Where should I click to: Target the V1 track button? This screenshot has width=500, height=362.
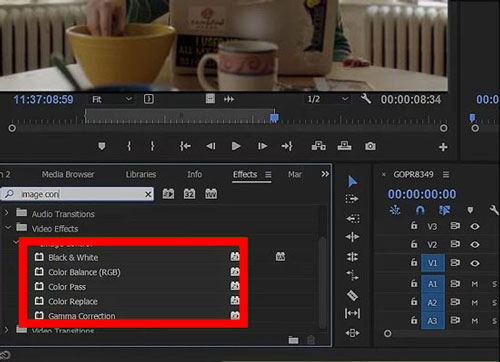pyautogui.click(x=433, y=263)
